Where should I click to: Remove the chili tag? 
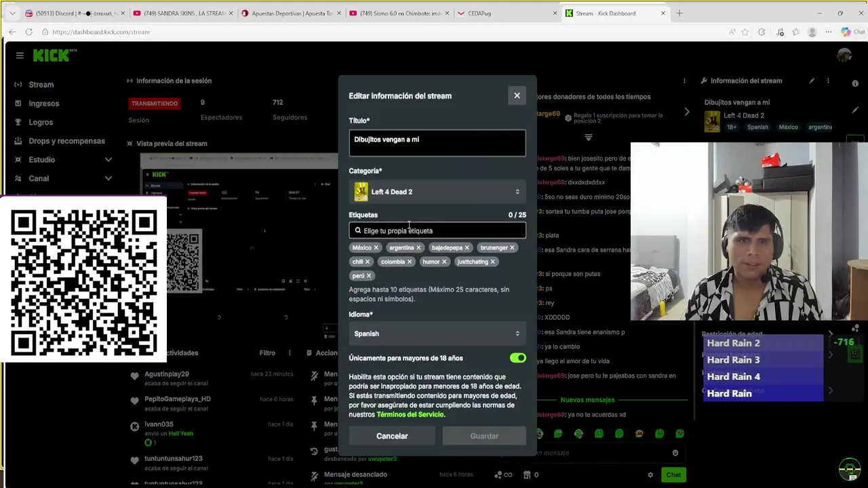click(368, 262)
